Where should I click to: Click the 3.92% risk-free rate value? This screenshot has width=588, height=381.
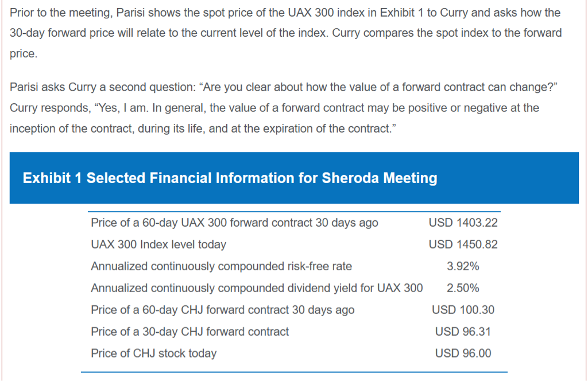point(463,266)
